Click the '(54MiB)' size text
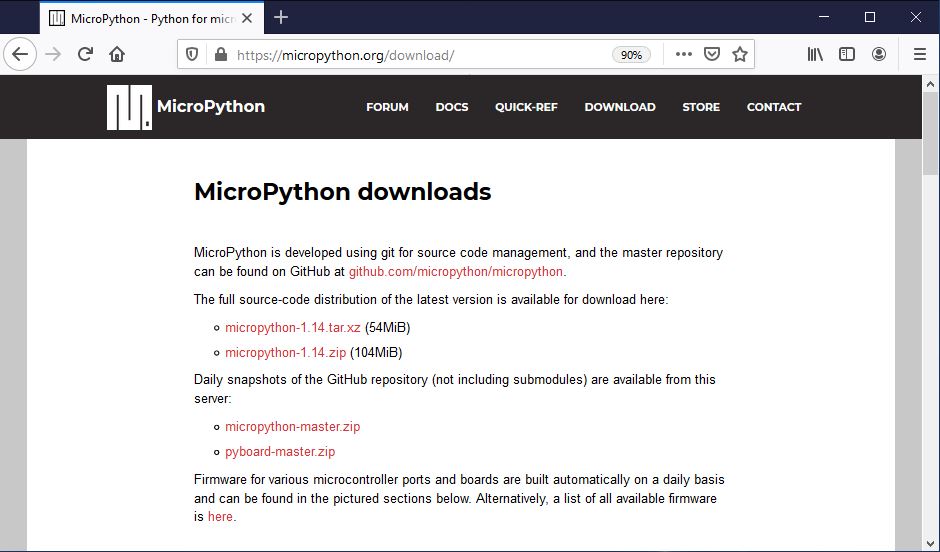Viewport: 940px width, 552px height. coord(387,328)
